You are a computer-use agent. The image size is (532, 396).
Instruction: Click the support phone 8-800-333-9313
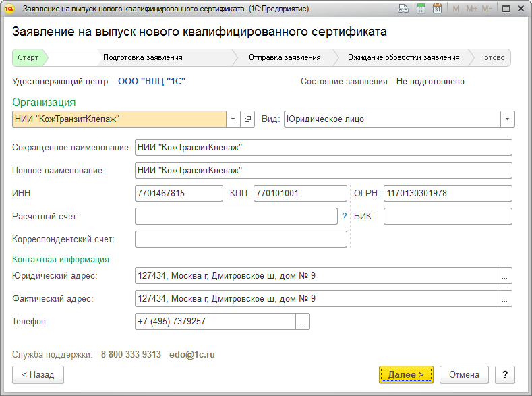tap(131, 355)
